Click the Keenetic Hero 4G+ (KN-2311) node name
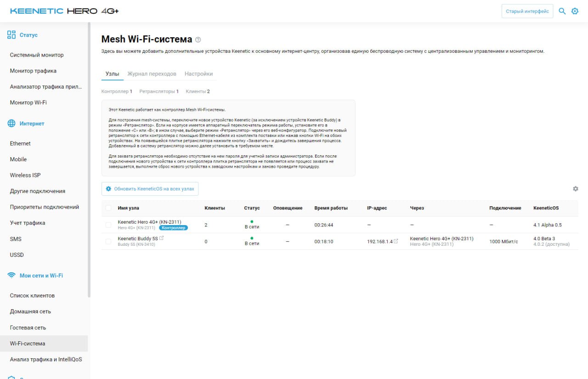Viewport: 588px width, 379px height. pos(149,222)
